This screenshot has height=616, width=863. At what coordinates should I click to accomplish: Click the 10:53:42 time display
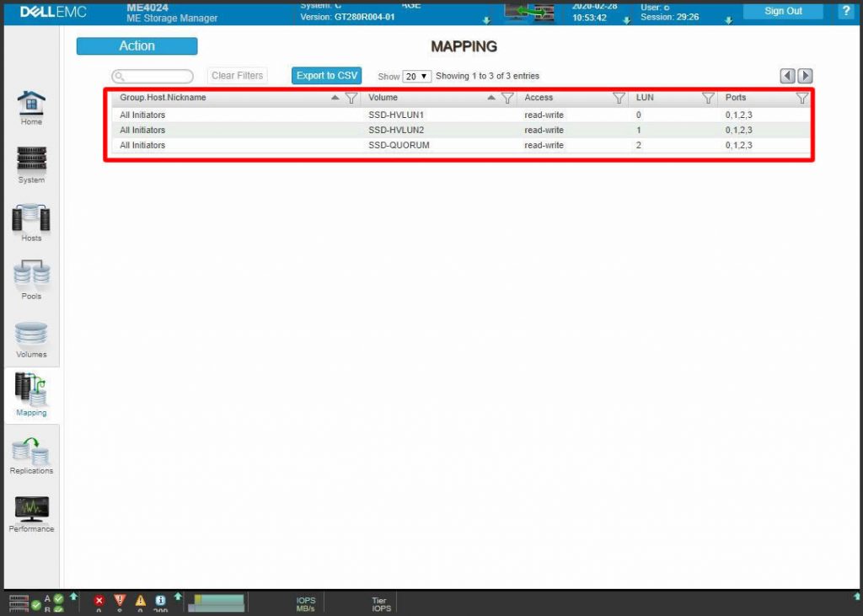pos(589,18)
